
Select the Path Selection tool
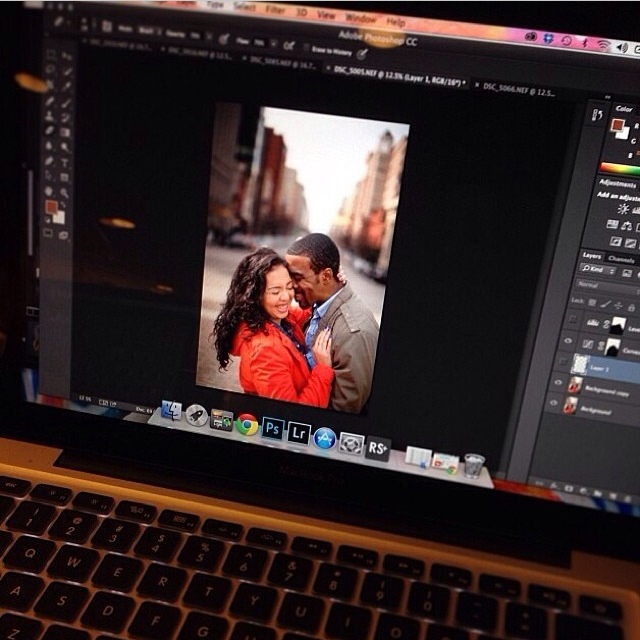click(48, 176)
